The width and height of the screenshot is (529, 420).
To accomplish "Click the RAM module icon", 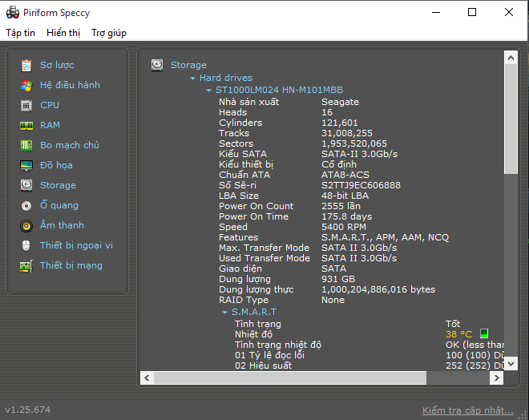I will coord(26,125).
